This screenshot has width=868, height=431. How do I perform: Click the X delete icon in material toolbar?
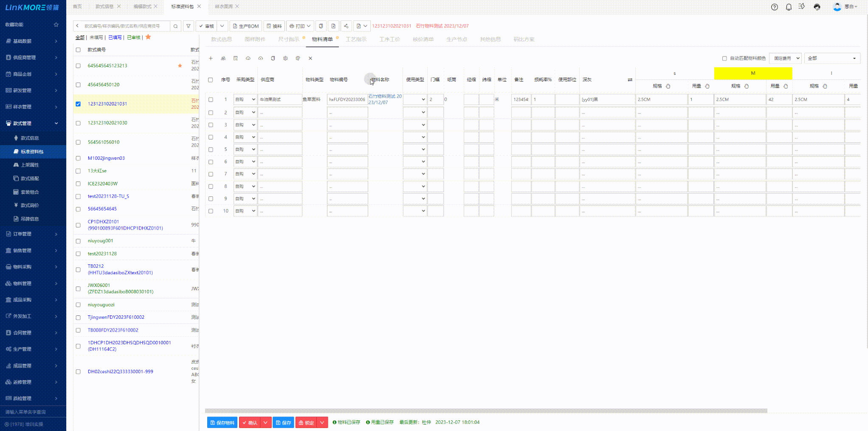(310, 58)
